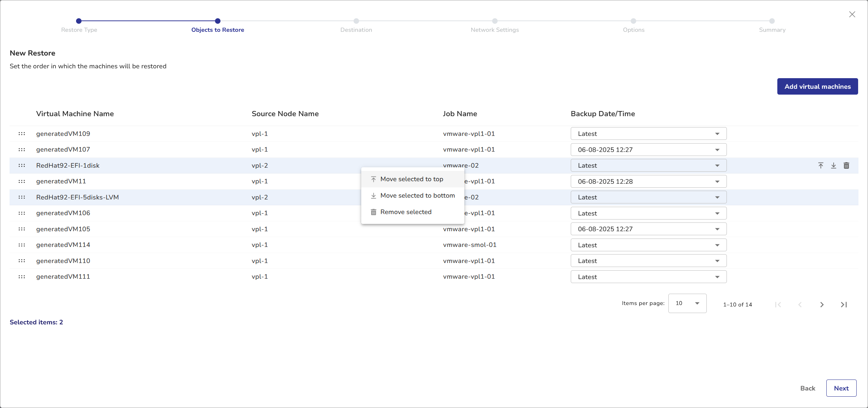Screen dimensions: 868x408
Task: Go to next page of results
Action: [x=822, y=305]
